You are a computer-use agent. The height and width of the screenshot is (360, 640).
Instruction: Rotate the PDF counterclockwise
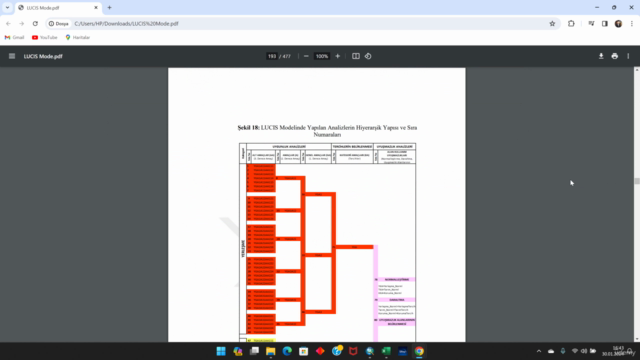tap(368, 56)
